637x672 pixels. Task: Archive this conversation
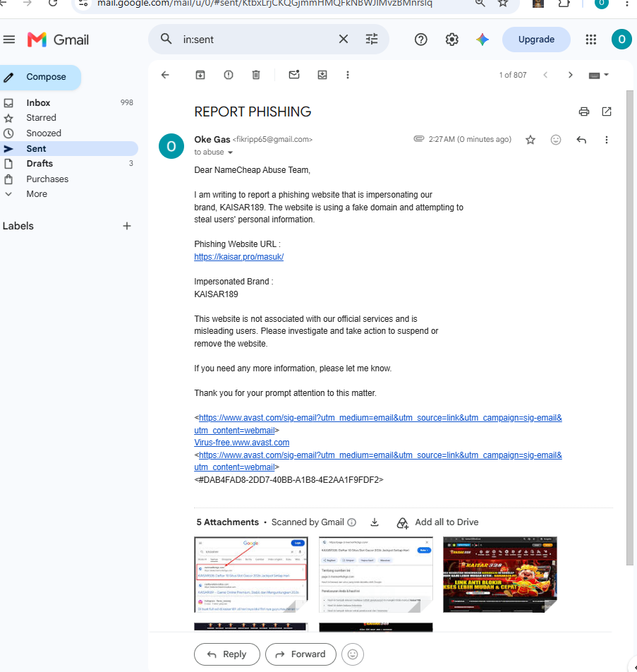(200, 75)
